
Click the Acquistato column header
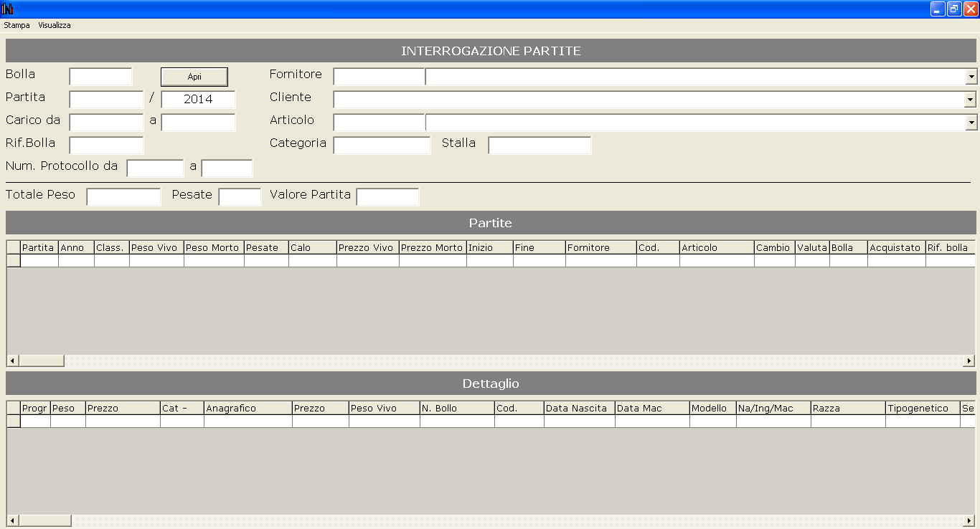(897, 247)
